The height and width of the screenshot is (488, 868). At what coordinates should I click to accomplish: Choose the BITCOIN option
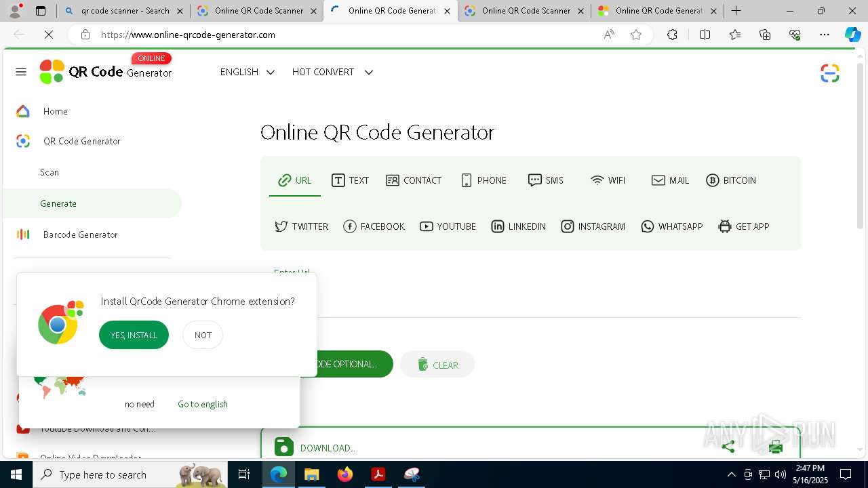pos(731,180)
